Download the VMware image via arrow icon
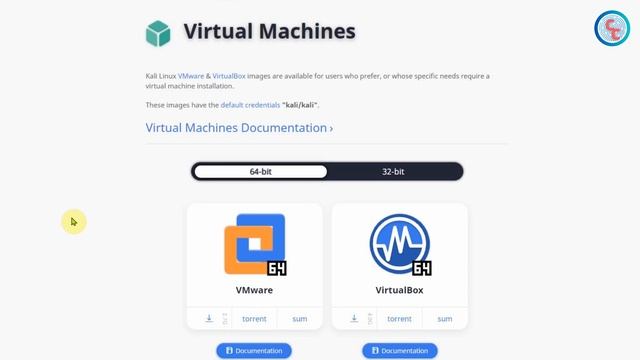Image resolution: width=640 pixels, height=360 pixels. tap(209, 318)
